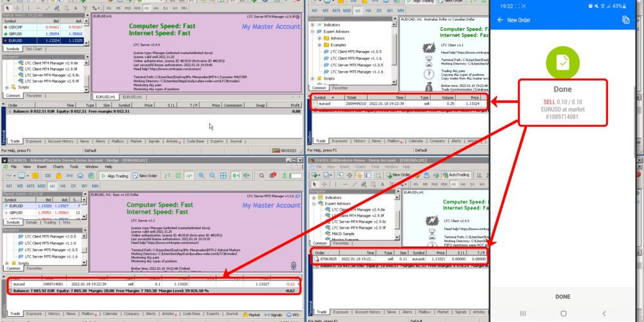Expand Indicators node in AUDCAD window Navigator

[314, 25]
